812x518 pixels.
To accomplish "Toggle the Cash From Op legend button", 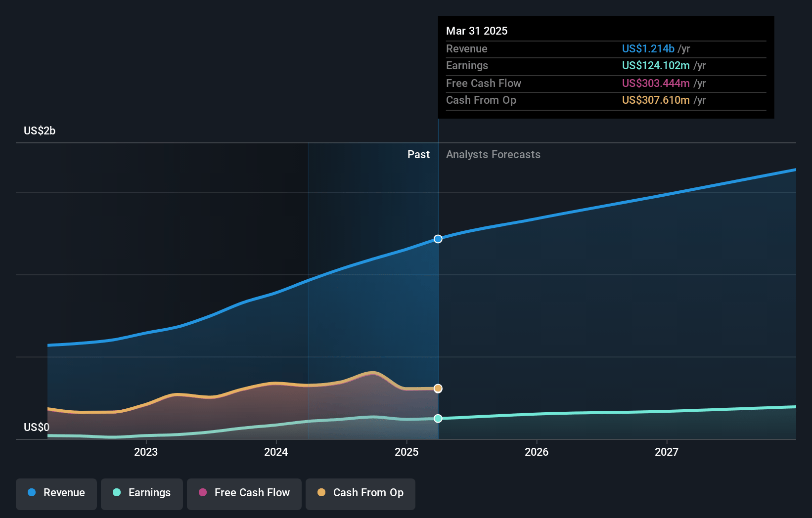I will (x=361, y=494).
